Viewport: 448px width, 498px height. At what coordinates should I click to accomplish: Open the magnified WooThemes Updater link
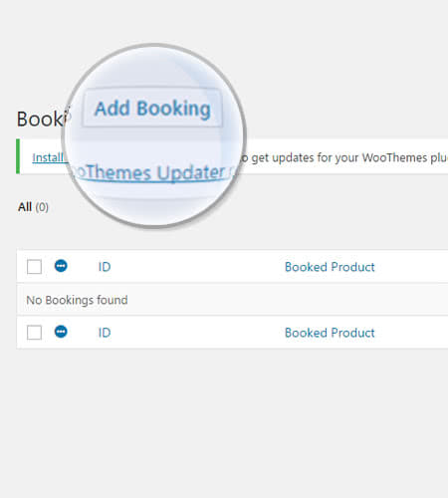(x=151, y=172)
